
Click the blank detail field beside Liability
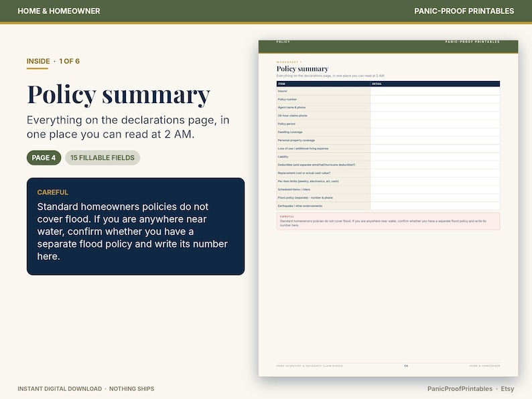[435, 157]
